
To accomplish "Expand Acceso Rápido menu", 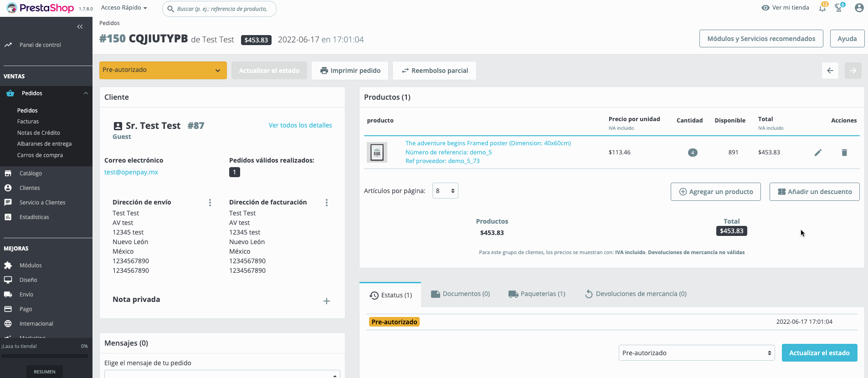I will point(124,8).
